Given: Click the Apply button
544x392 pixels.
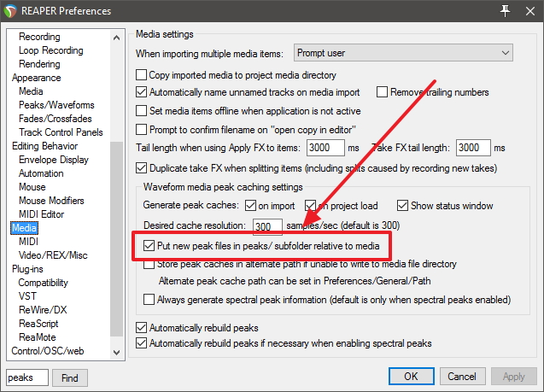Looking at the screenshot, I should click(514, 377).
